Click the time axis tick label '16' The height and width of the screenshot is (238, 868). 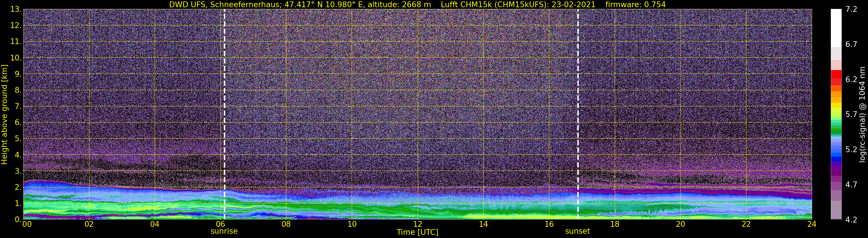(x=549, y=224)
